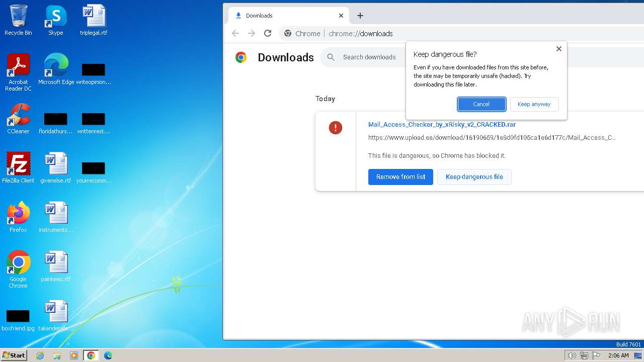Open the Mail_Access_Checker rar file link
The width and height of the screenshot is (644, 362).
click(x=442, y=125)
